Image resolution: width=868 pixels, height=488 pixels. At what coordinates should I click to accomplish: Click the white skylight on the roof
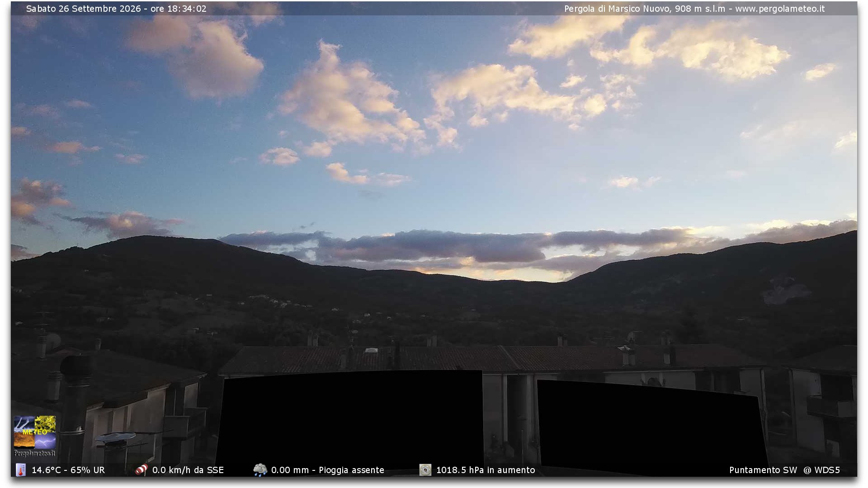[371, 350]
